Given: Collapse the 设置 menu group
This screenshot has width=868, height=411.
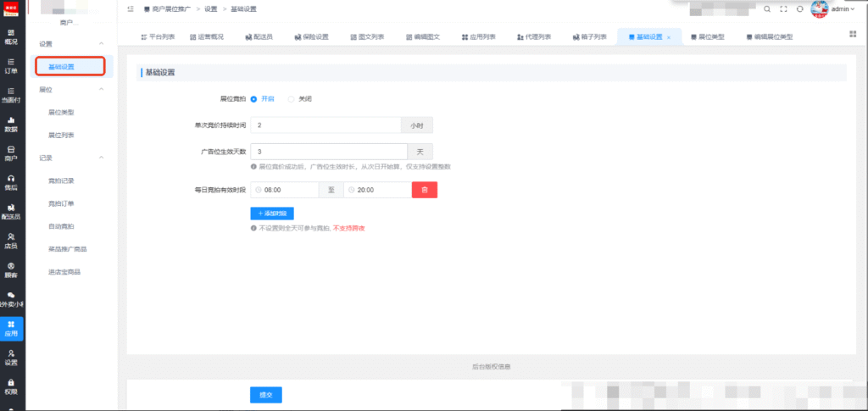Looking at the screenshot, I should [101, 43].
